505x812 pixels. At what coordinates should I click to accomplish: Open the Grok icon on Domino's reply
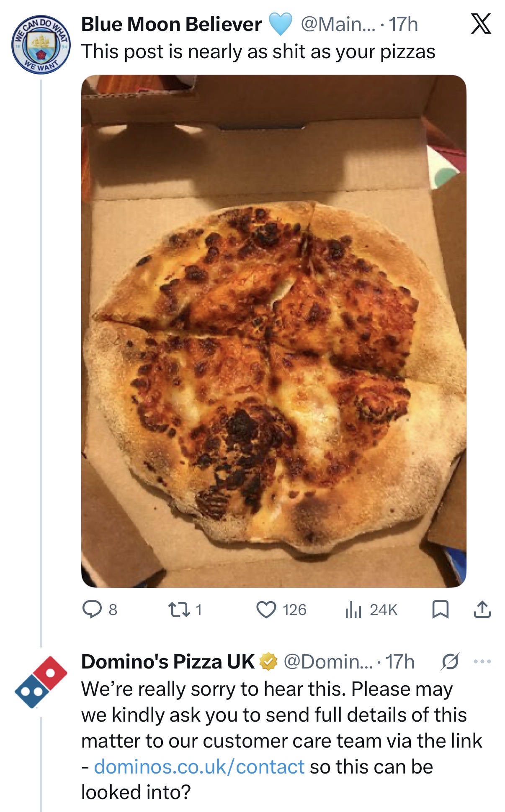point(450,662)
